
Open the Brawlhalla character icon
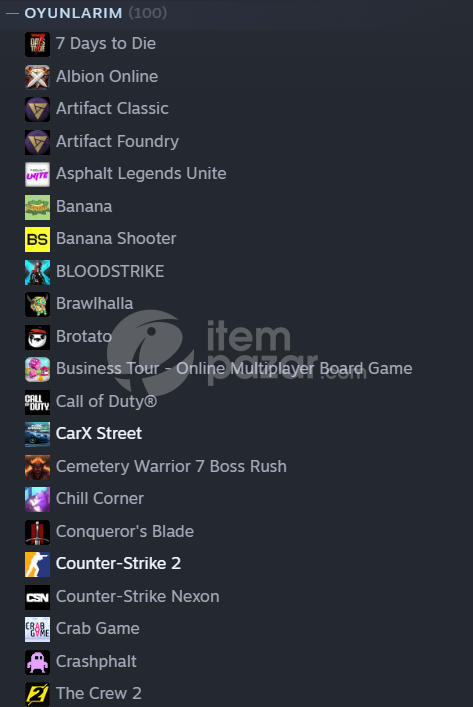coord(37,304)
